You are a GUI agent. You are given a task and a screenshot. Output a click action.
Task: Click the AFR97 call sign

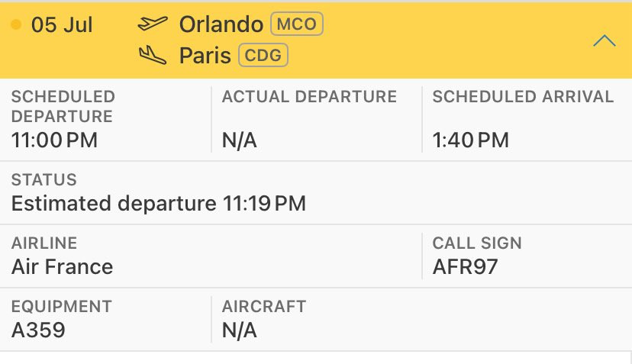[x=465, y=267]
